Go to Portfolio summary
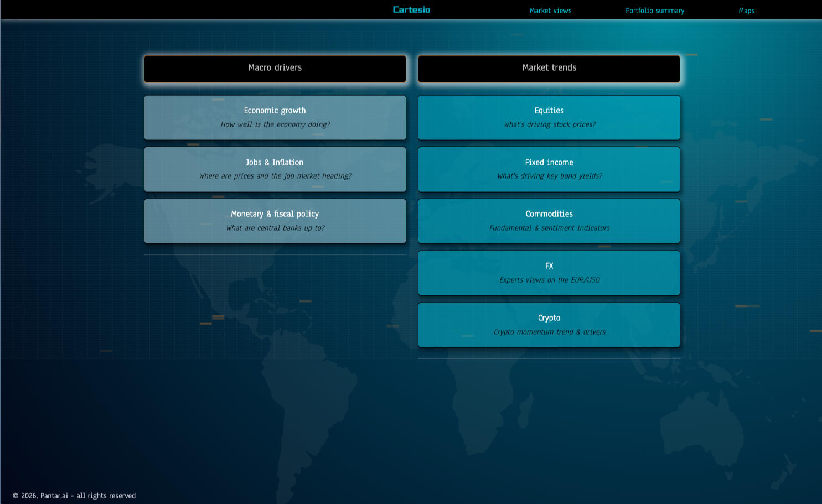Image resolution: width=822 pixels, height=504 pixels. click(x=655, y=11)
